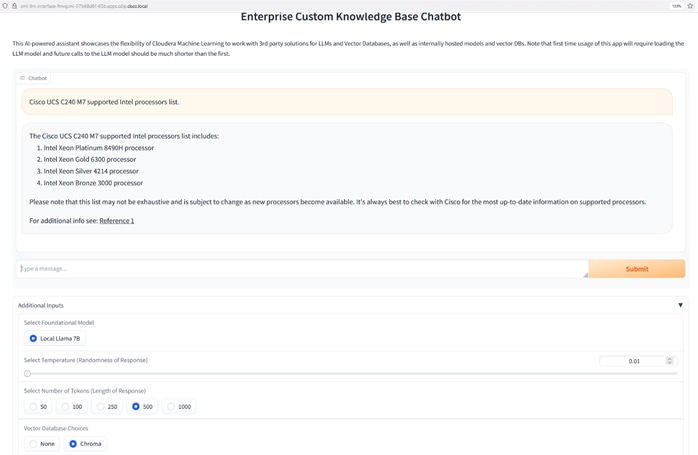Open the Reference 1 link
The width and height of the screenshot is (698, 455).
click(x=117, y=220)
